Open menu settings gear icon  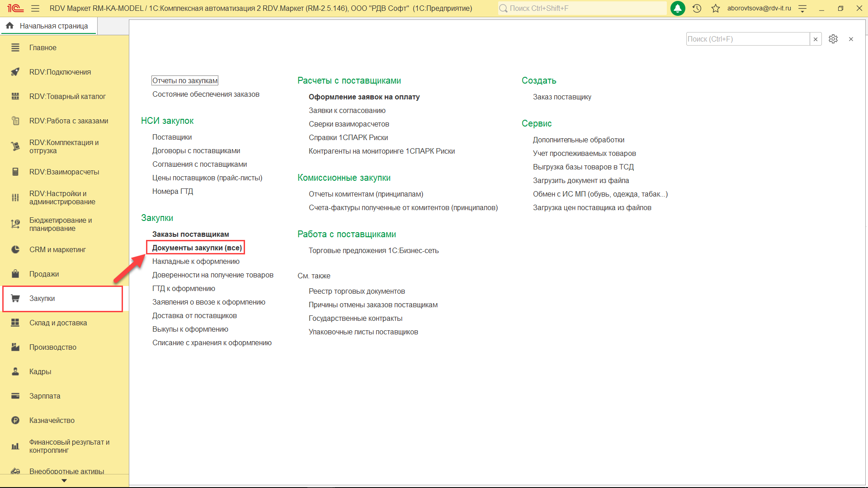tap(833, 39)
